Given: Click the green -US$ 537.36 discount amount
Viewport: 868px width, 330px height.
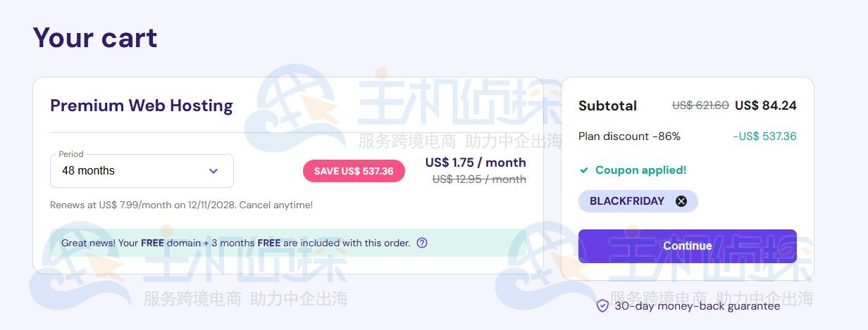Looking at the screenshot, I should [764, 137].
